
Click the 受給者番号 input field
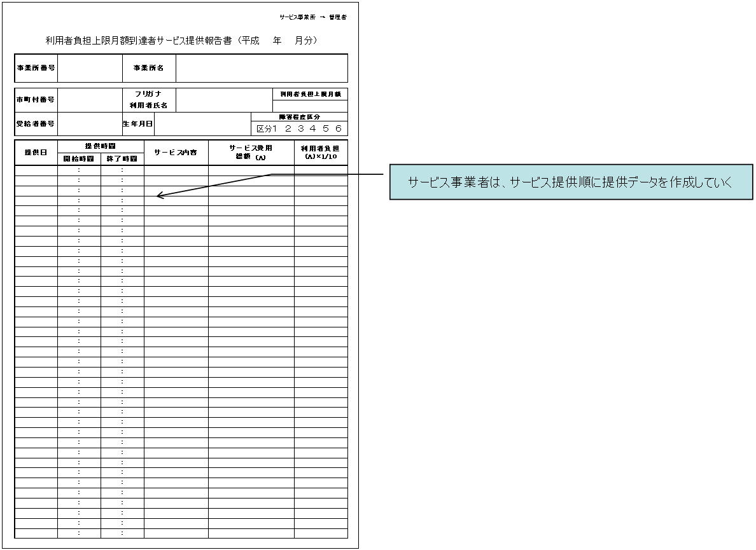tap(90, 123)
